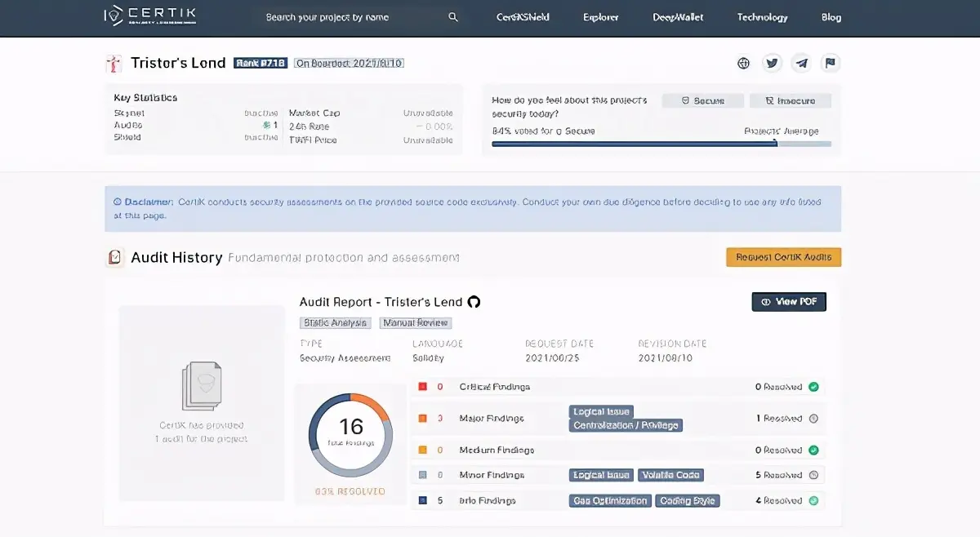980x537 pixels.
Task: Click the Audits statistic row
Action: [x=196, y=126]
